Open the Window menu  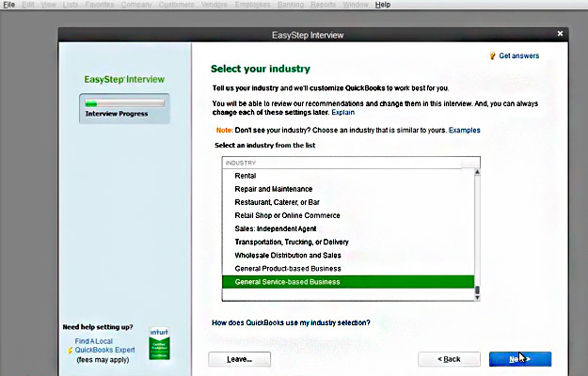356,5
